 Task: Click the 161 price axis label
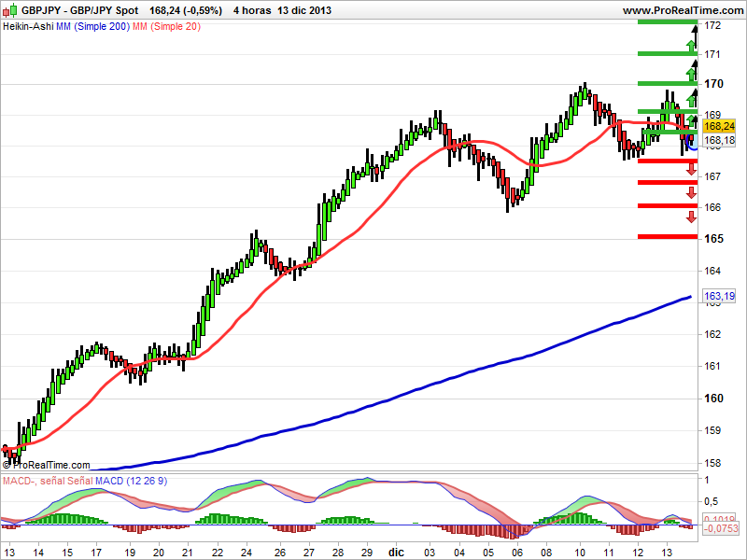(x=712, y=366)
